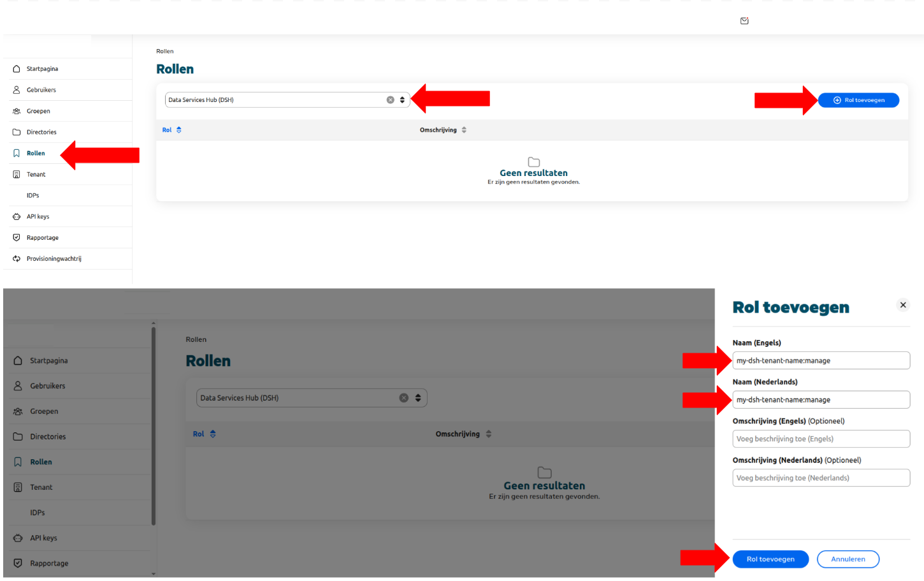Click Directories folder icon in the bright sidebar
The image size is (924, 581).
pos(17,132)
